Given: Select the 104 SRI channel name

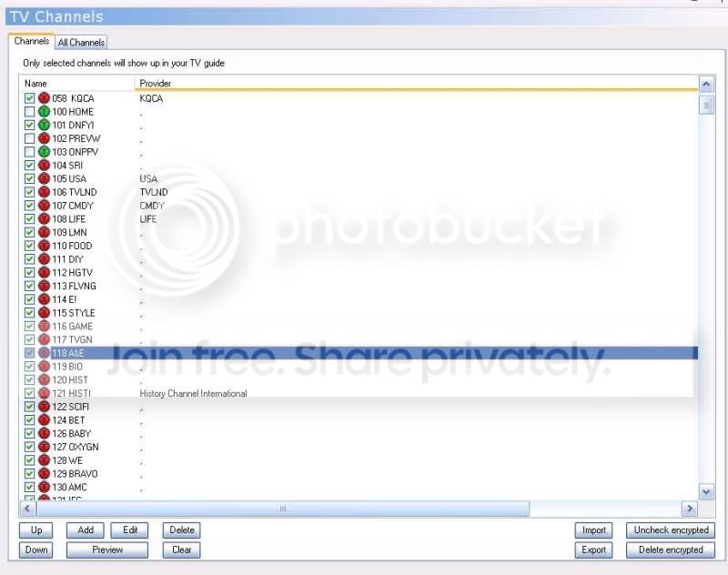Looking at the screenshot, I should pyautogui.click(x=67, y=166).
